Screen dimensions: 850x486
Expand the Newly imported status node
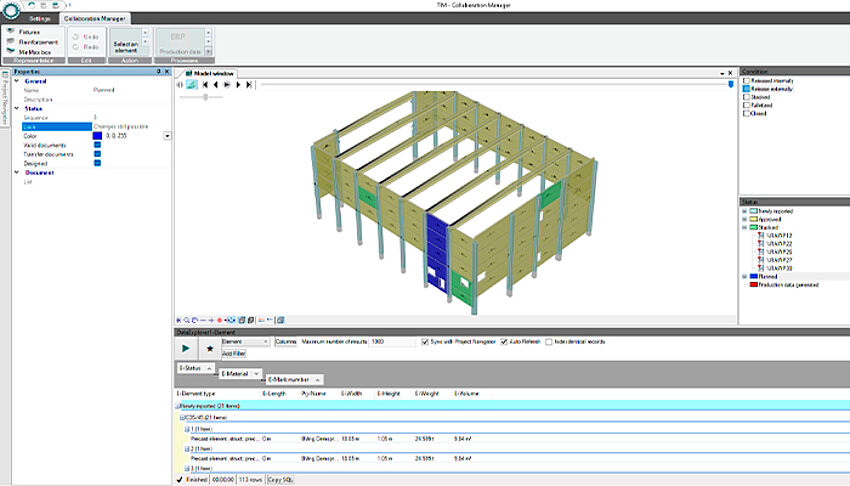coord(744,212)
